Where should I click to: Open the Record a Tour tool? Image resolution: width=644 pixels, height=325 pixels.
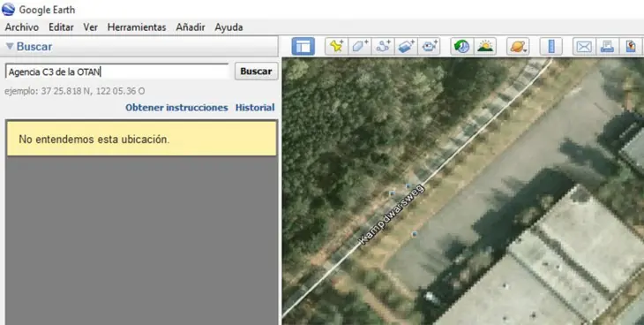coord(430,47)
